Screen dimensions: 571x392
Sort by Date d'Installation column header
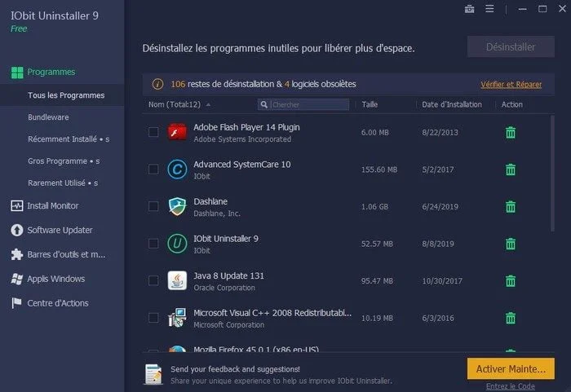(452, 105)
